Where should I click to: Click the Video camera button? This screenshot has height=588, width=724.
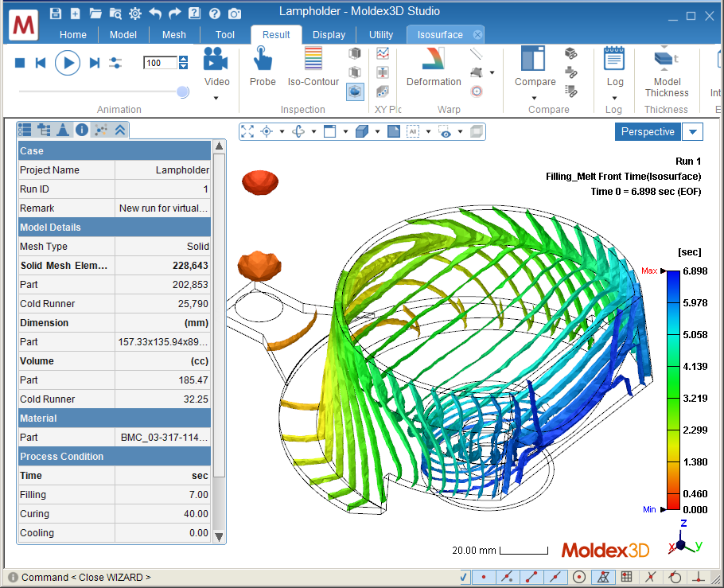point(216,59)
